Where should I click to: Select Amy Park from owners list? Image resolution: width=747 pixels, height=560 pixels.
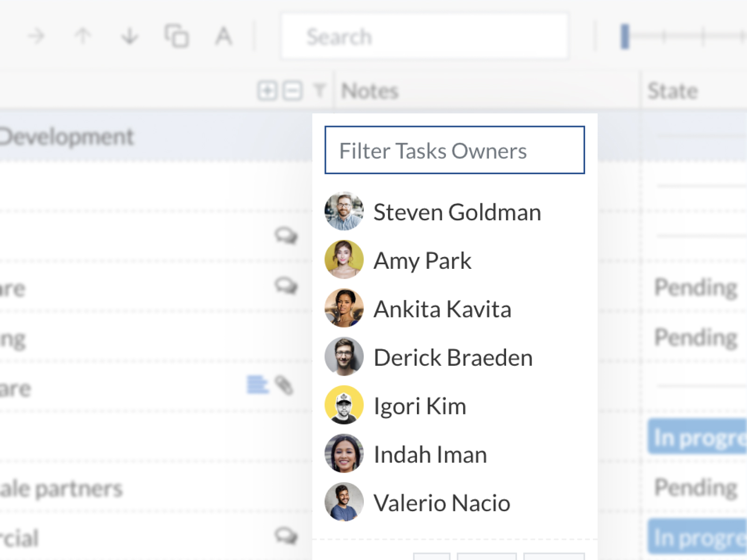coord(422,260)
